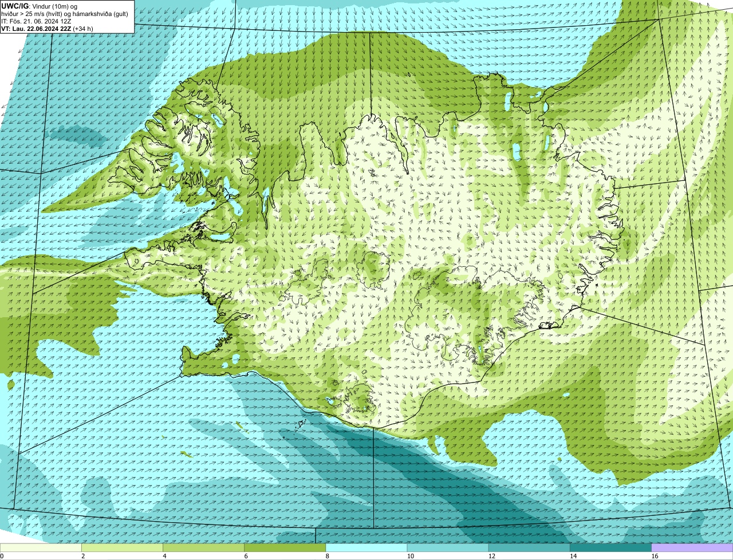Click the '8' label under the color scale
This screenshot has width=733, height=560.
point(327,556)
